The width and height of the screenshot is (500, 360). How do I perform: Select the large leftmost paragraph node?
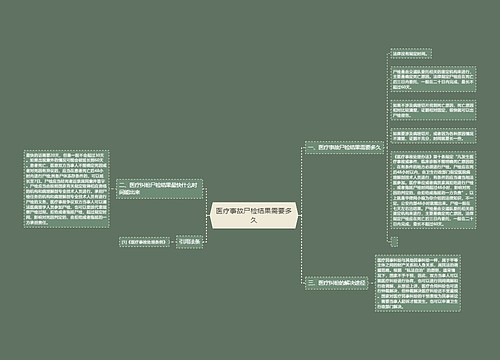click(x=66, y=189)
